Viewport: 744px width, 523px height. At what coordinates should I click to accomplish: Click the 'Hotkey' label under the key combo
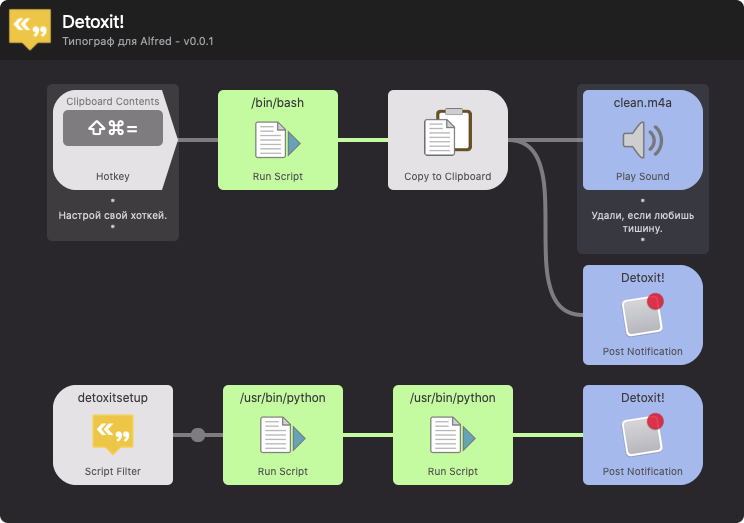tap(113, 177)
